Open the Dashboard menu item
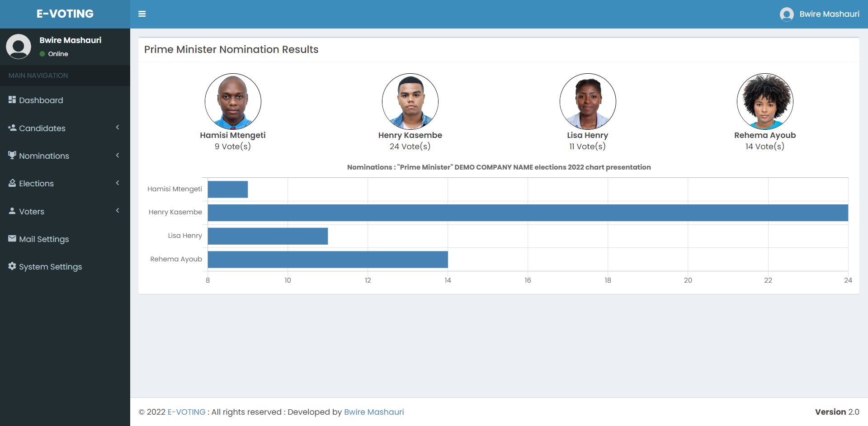Image resolution: width=868 pixels, height=426 pixels. [x=41, y=100]
